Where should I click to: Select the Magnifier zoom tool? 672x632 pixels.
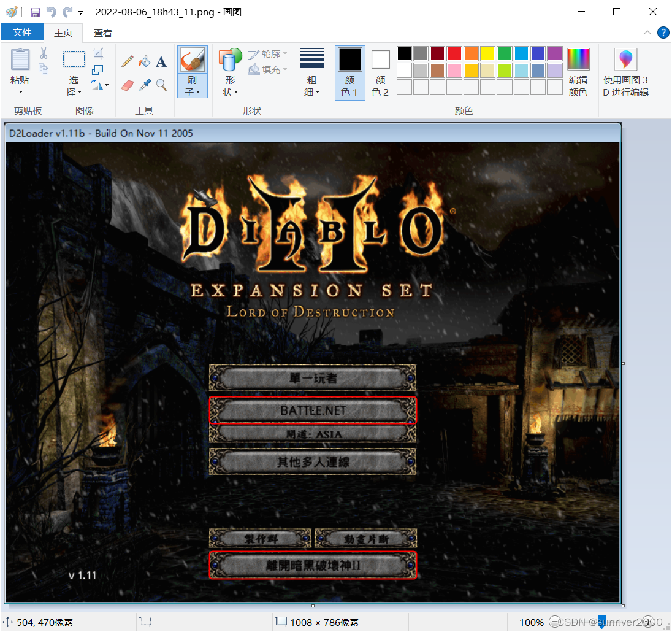(161, 85)
